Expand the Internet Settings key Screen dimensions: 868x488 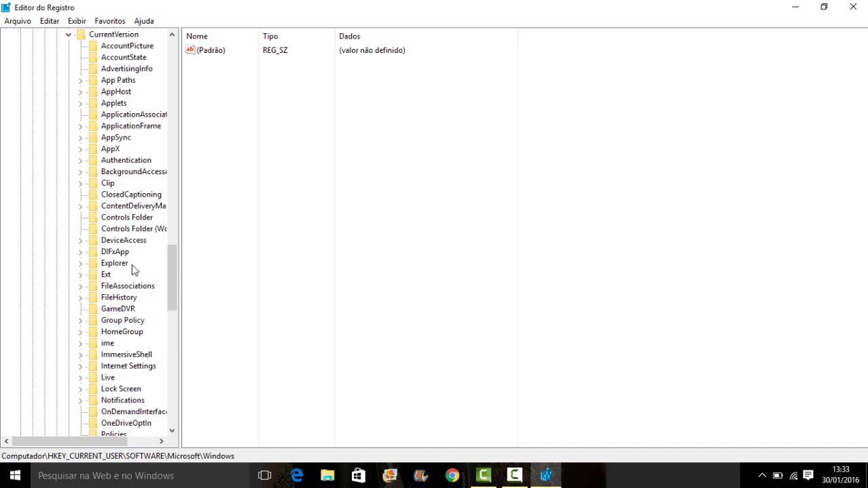point(81,366)
